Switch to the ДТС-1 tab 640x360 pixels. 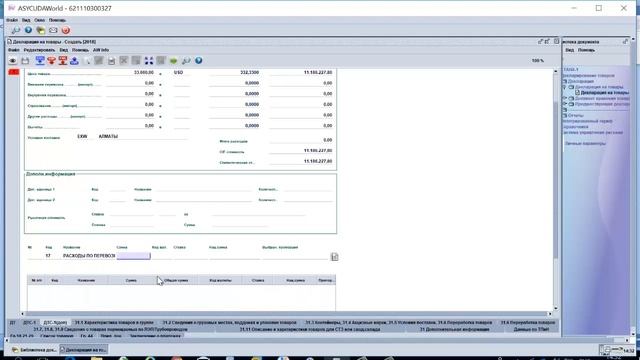(29, 322)
